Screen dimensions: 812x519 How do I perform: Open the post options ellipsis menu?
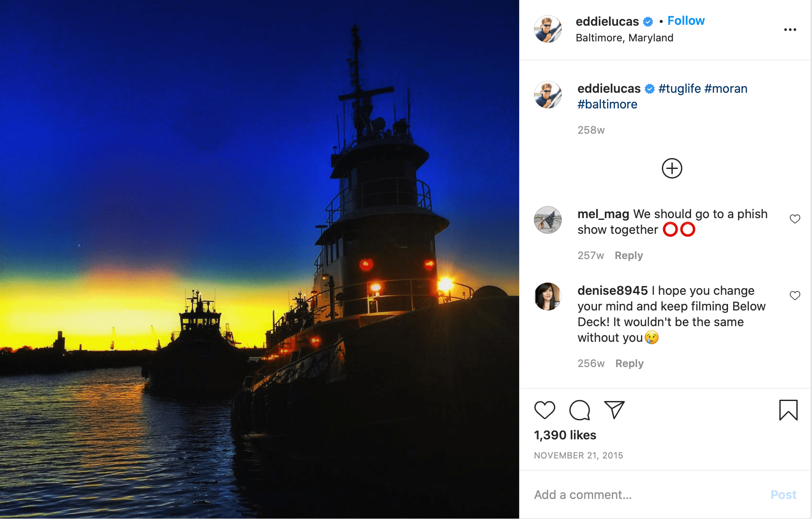pyautogui.click(x=790, y=29)
